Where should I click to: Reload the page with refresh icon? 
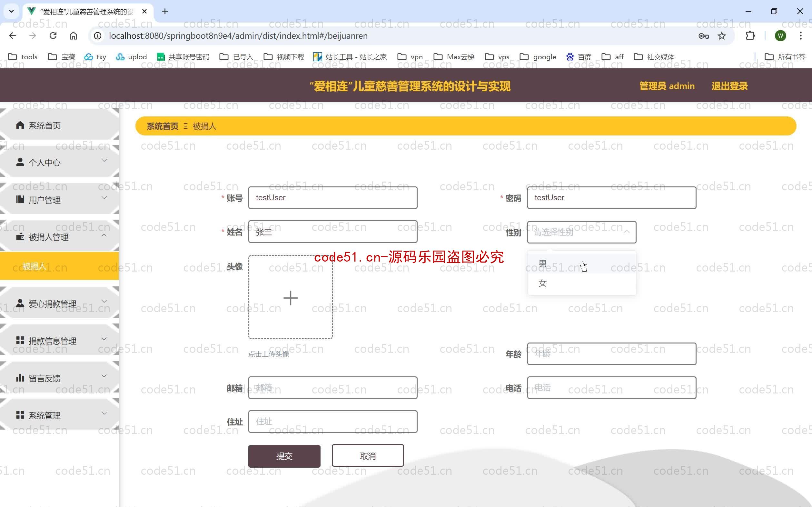(x=53, y=35)
